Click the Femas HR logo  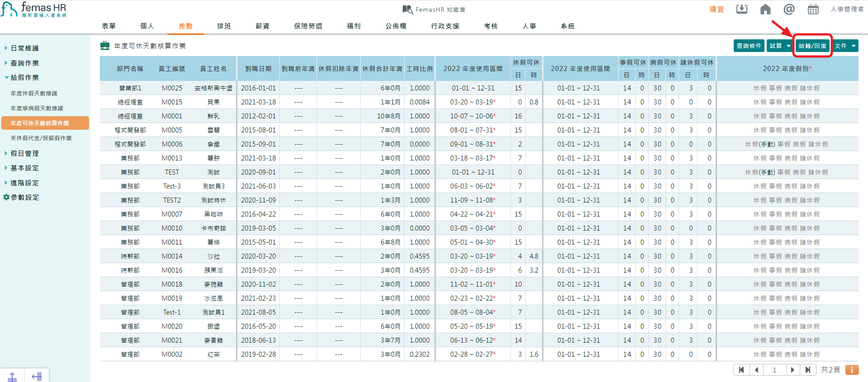34,9
